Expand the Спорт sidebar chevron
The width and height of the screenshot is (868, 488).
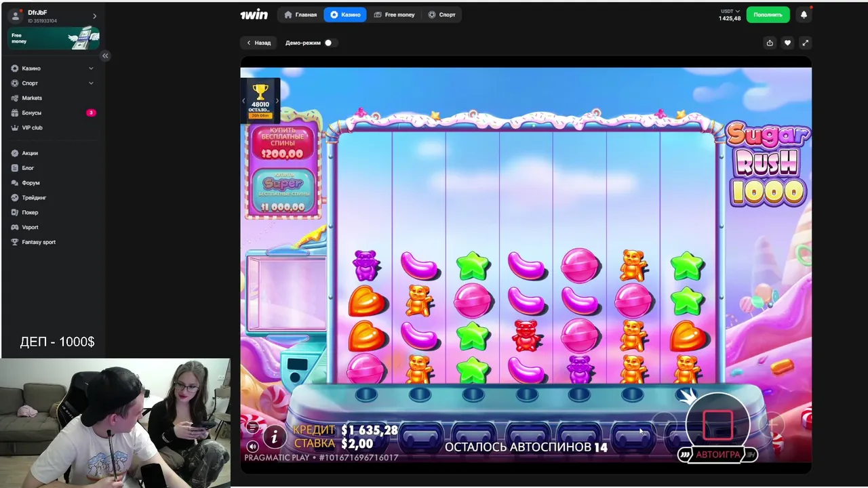pos(91,83)
